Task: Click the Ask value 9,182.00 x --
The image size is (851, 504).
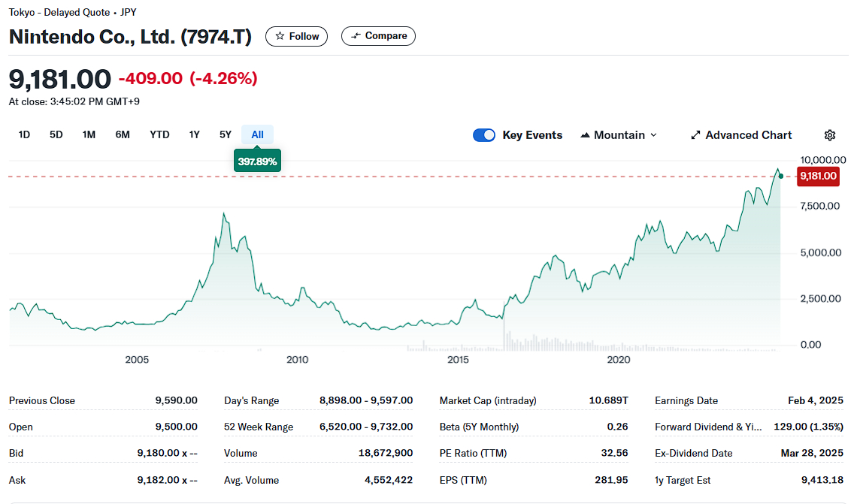Action: point(167,480)
